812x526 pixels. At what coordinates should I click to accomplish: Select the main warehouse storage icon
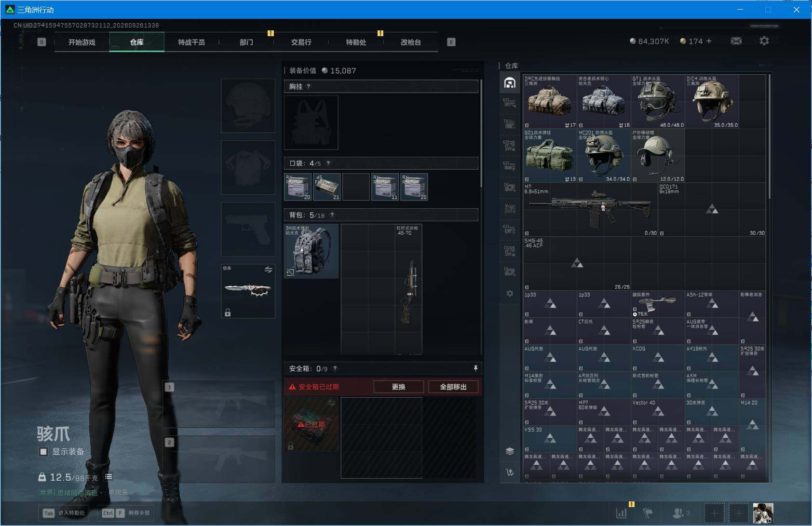click(510, 83)
